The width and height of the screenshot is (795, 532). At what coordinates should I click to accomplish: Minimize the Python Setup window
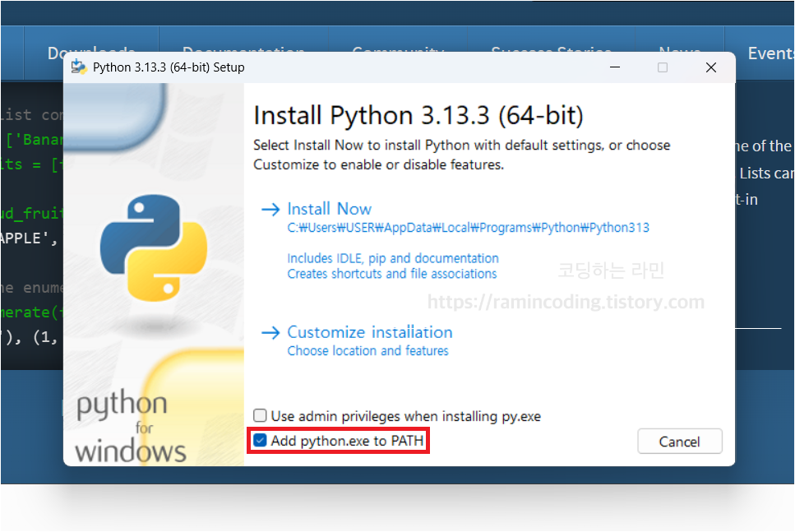pos(615,67)
